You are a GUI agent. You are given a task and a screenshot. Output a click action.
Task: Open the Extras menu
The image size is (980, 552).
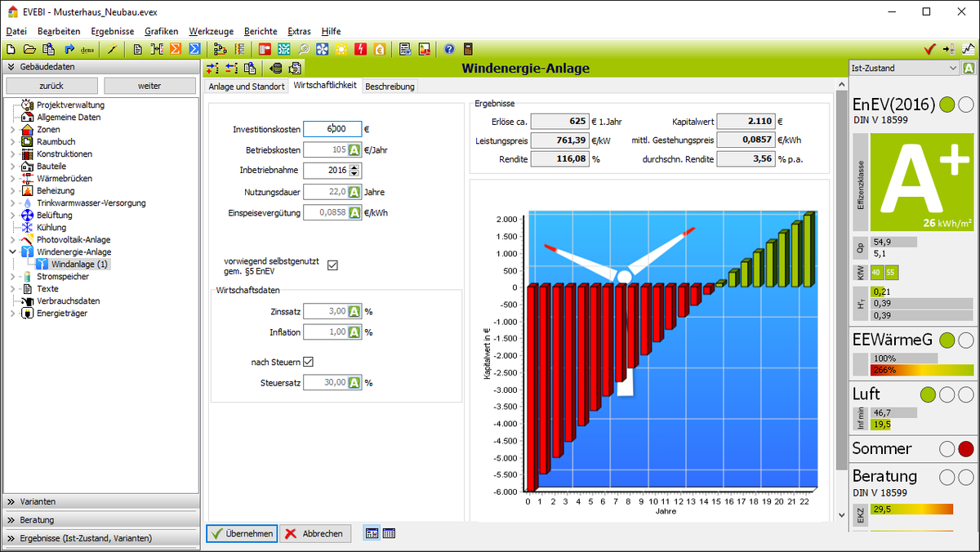[299, 31]
